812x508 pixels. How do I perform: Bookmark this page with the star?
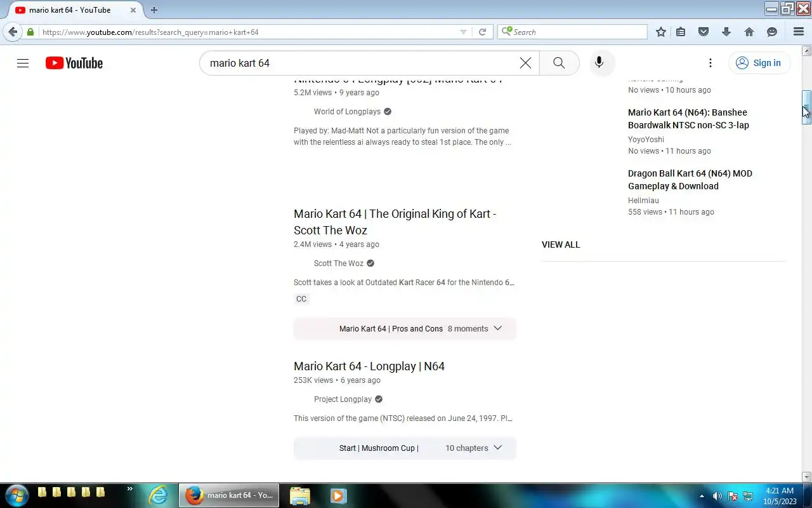pos(661,32)
